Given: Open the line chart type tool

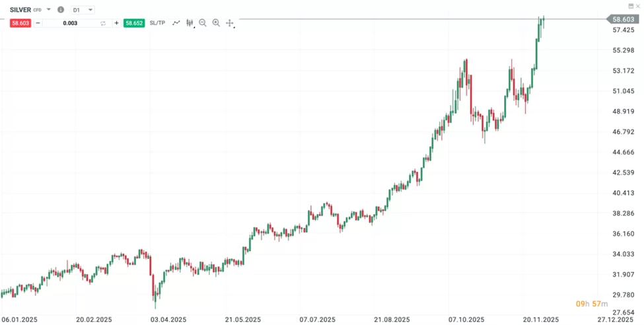Looking at the screenshot, I should pos(176,22).
